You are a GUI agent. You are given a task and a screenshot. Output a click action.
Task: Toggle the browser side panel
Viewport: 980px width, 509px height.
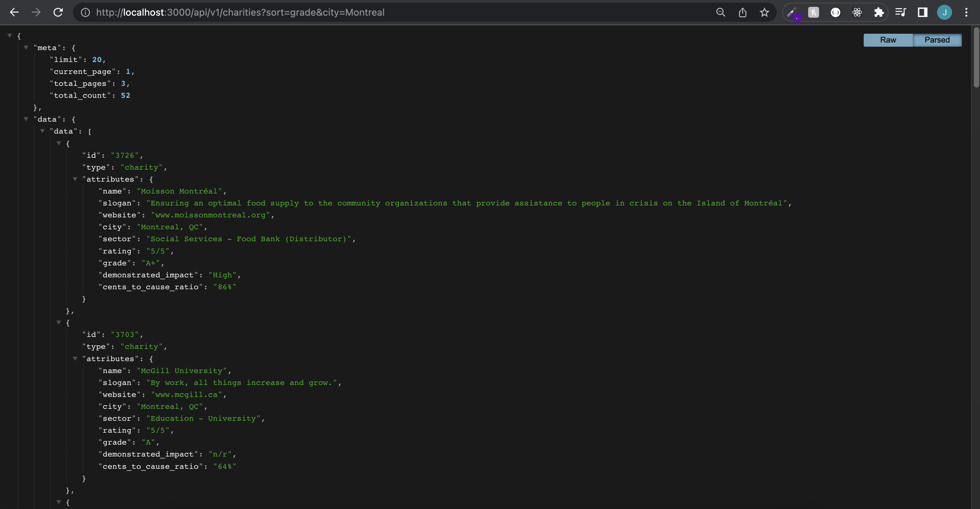[923, 12]
